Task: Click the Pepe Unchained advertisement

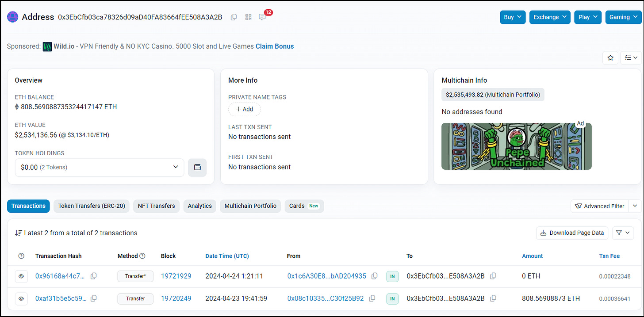Action: click(517, 146)
